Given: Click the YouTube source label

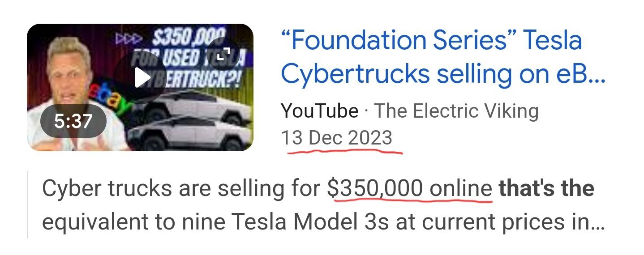Looking at the screenshot, I should pyautogui.click(x=319, y=111).
